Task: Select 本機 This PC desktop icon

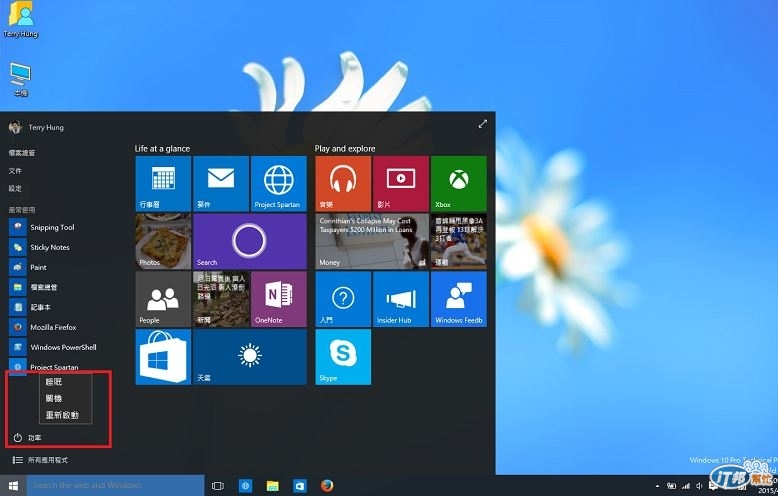Action: click(20, 79)
